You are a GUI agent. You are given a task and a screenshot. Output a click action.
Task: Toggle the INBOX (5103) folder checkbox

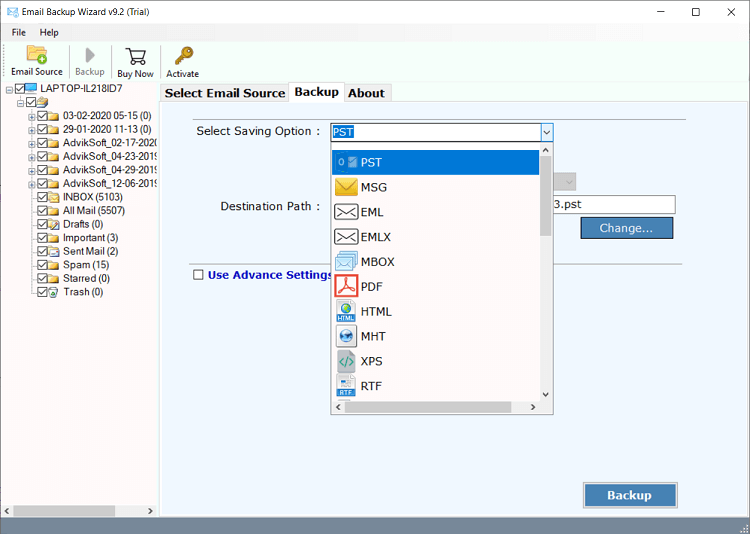42,197
